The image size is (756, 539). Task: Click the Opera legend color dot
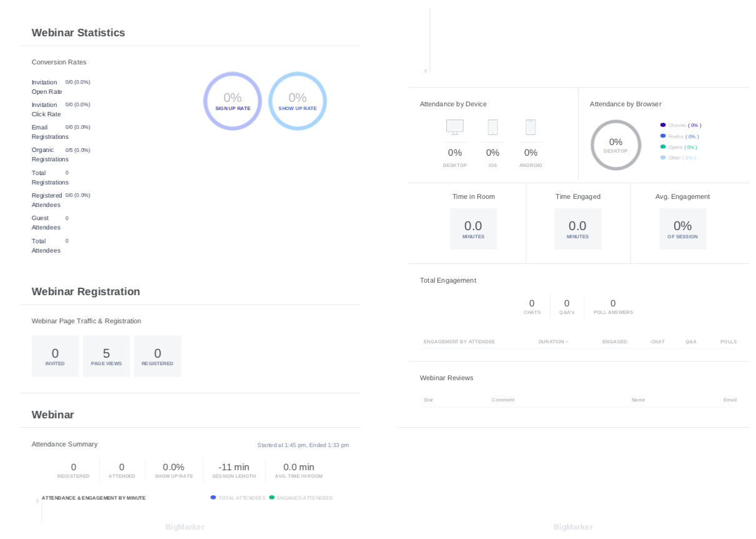663,147
